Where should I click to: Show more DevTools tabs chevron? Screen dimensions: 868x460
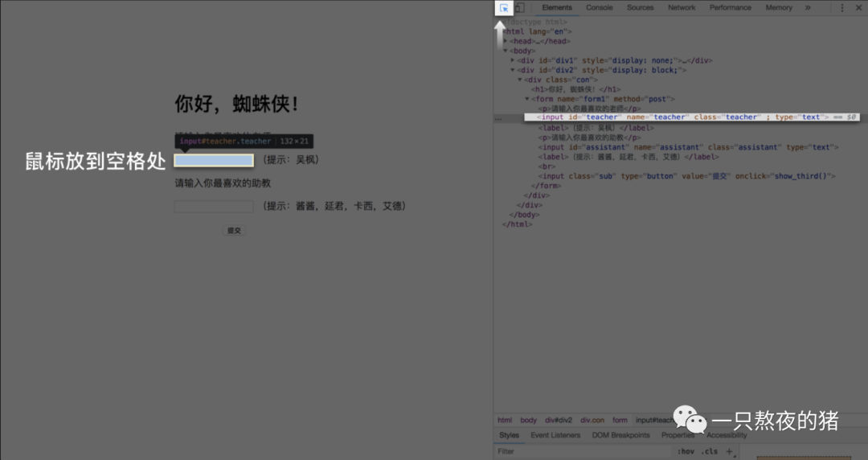click(x=808, y=8)
